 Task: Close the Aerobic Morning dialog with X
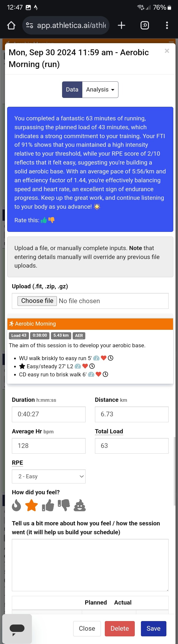167,51
